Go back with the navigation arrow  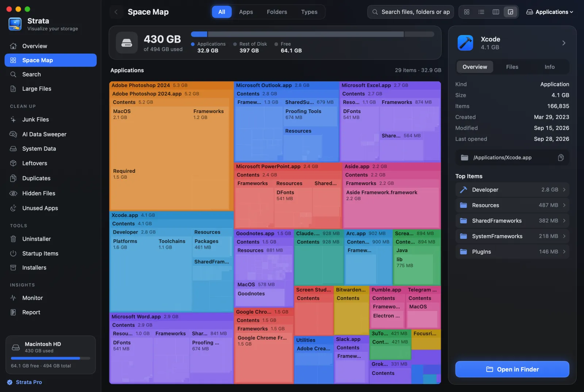[x=116, y=12]
